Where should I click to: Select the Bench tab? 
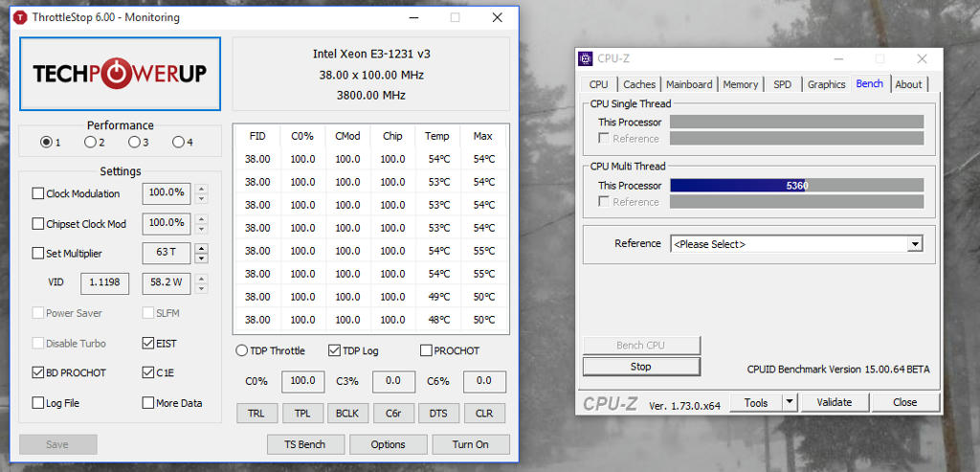click(870, 83)
